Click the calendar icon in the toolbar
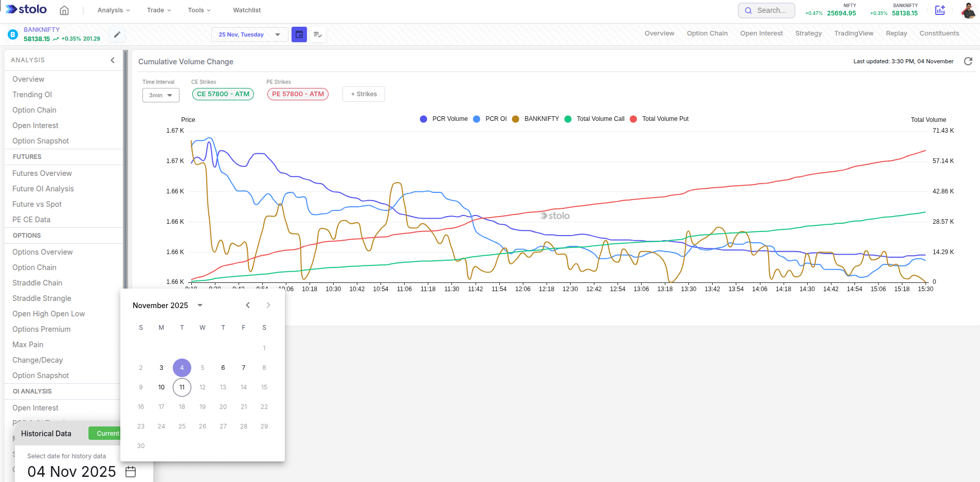The height and width of the screenshot is (482, 980). (x=299, y=34)
